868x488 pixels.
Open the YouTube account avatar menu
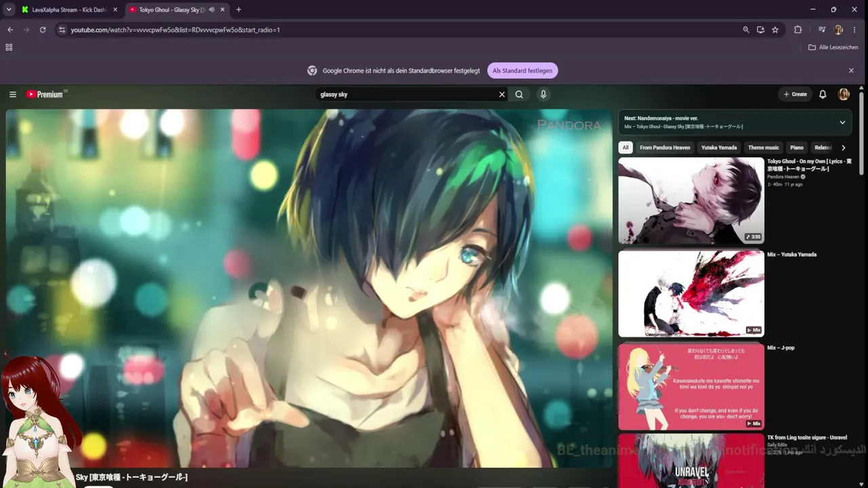pyautogui.click(x=844, y=94)
